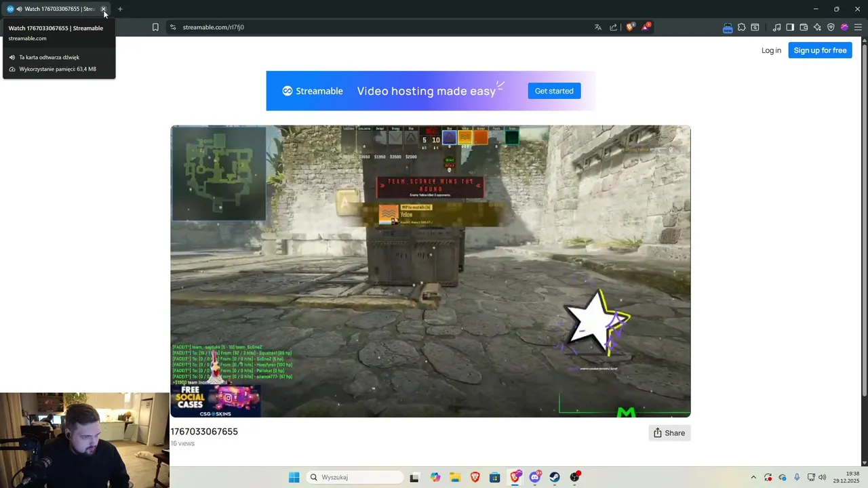This screenshot has height=488, width=868.
Task: Click the Share button below video
Action: pos(669,433)
